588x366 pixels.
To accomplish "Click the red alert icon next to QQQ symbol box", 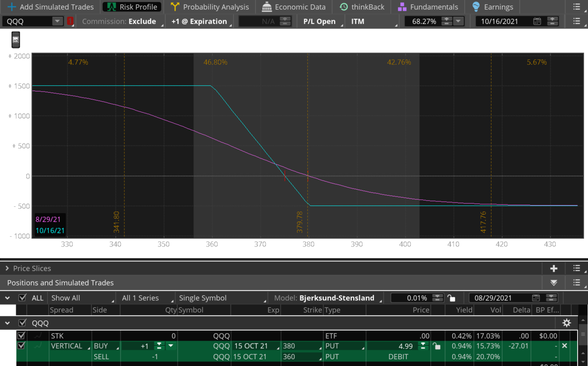I will point(71,22).
